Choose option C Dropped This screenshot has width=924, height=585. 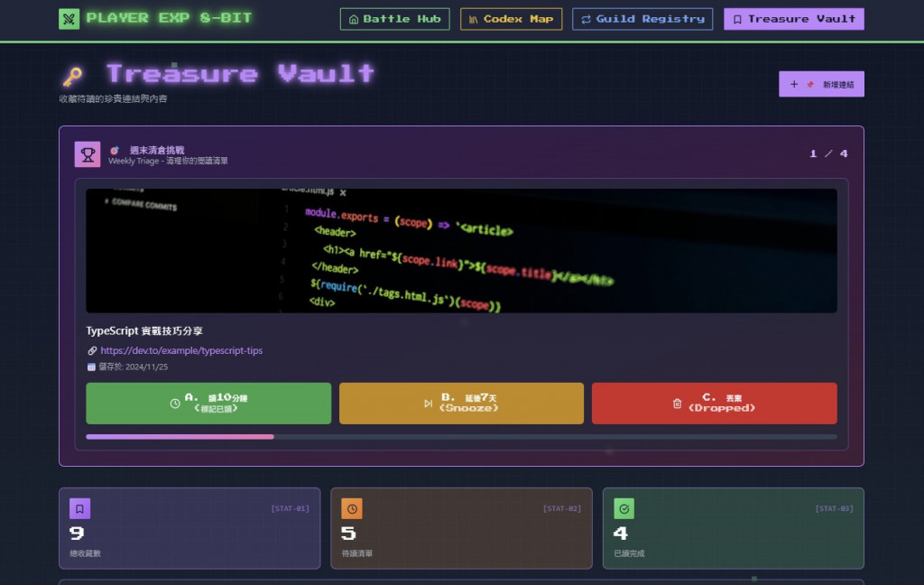point(715,404)
